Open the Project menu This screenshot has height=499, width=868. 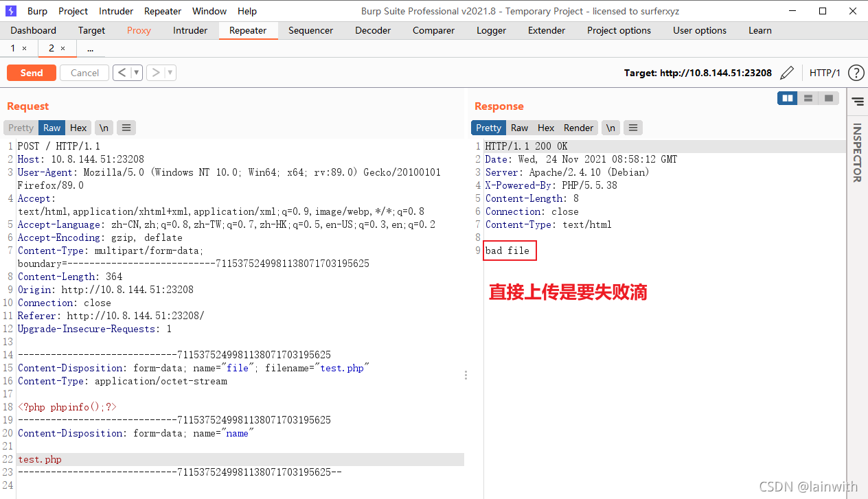pyautogui.click(x=73, y=11)
